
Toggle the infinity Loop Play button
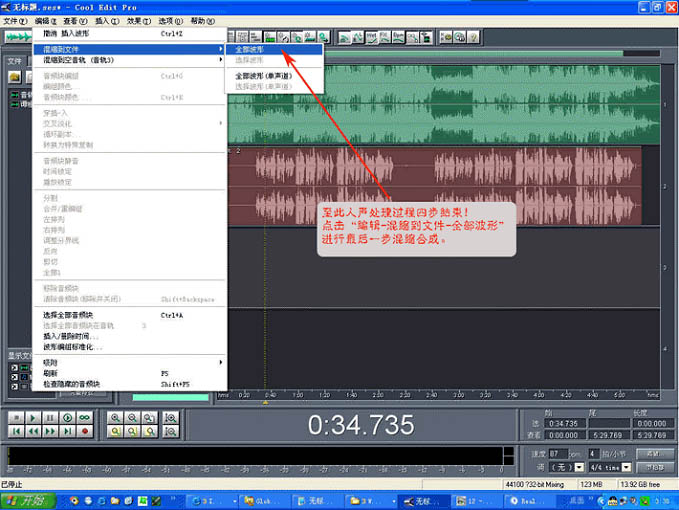[85, 418]
